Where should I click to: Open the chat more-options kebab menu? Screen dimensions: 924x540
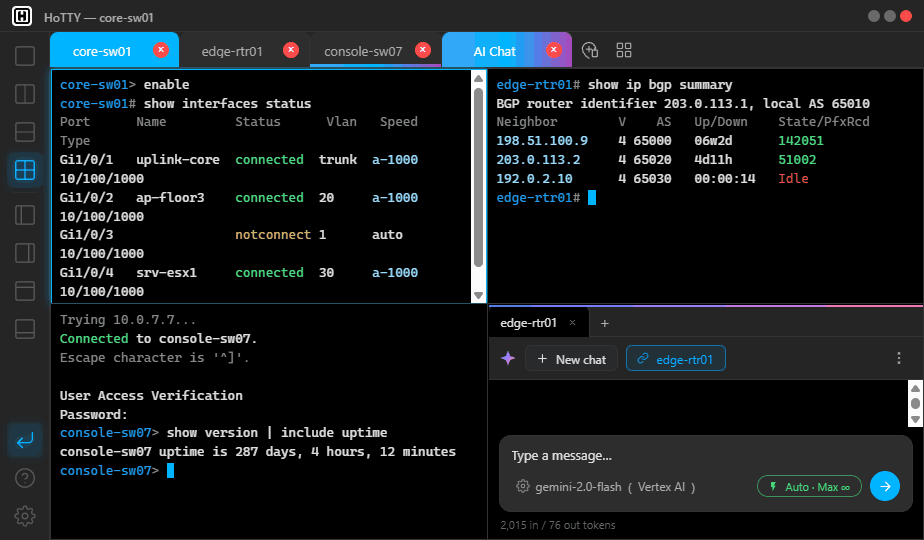(899, 358)
